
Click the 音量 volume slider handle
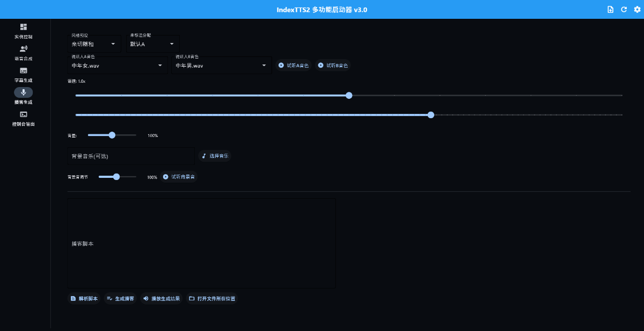(x=112, y=135)
